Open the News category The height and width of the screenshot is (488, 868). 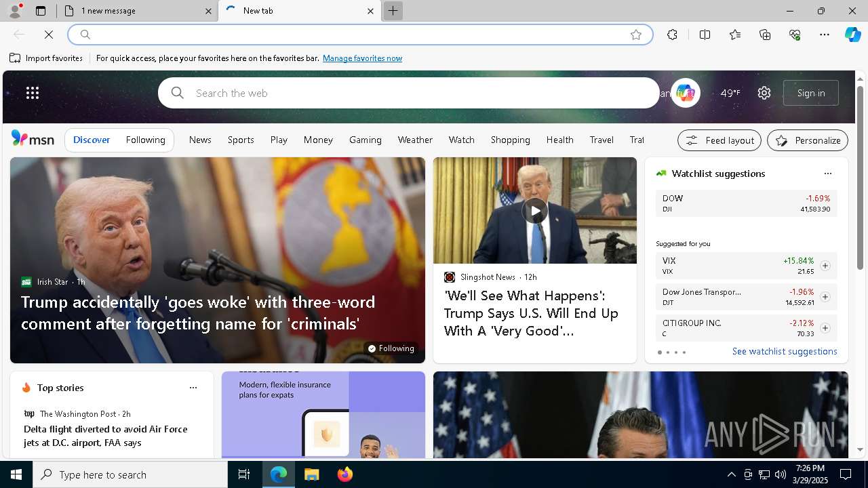[200, 140]
